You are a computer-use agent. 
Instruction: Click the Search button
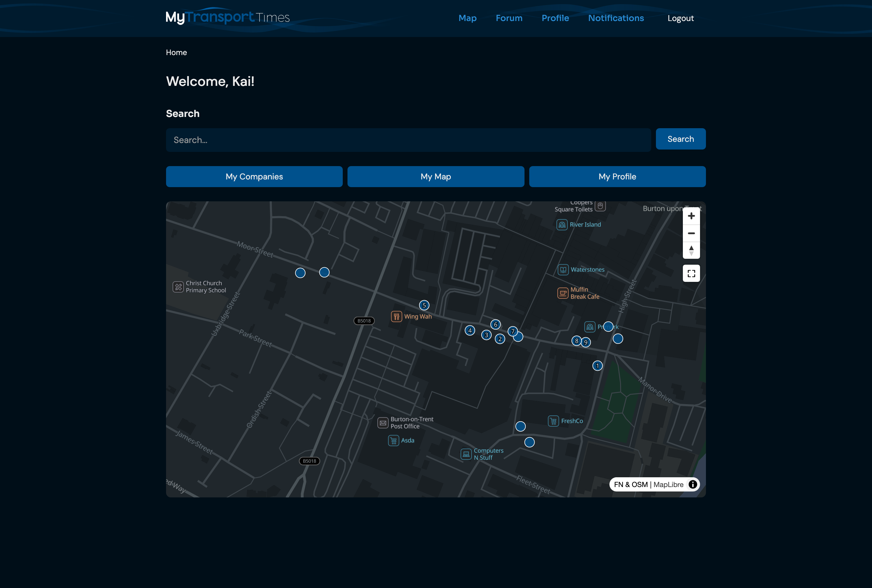(681, 139)
